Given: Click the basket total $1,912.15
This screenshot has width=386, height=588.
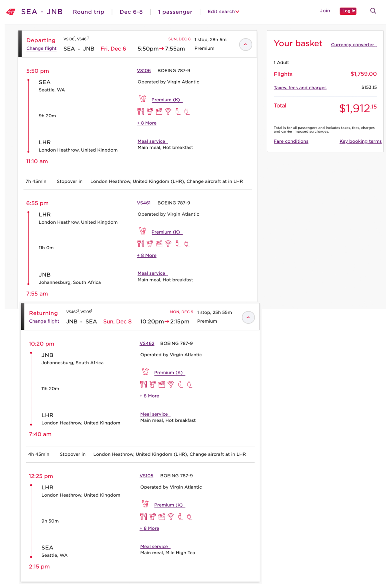Looking at the screenshot, I should point(358,108).
